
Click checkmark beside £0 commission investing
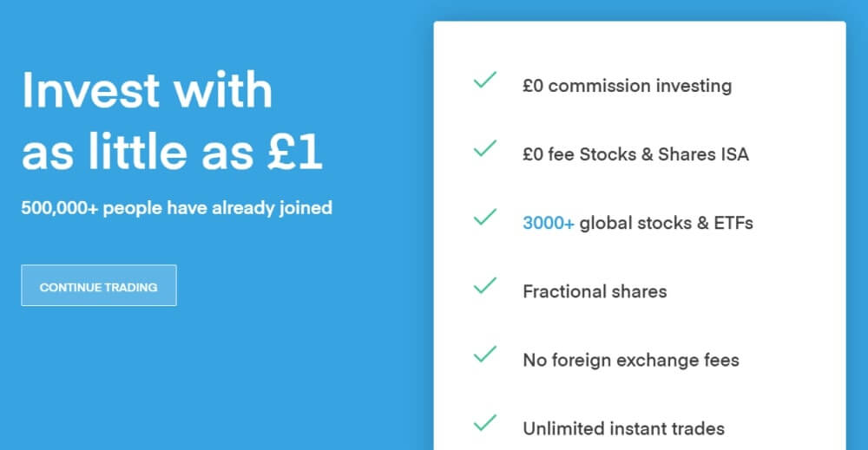click(484, 81)
